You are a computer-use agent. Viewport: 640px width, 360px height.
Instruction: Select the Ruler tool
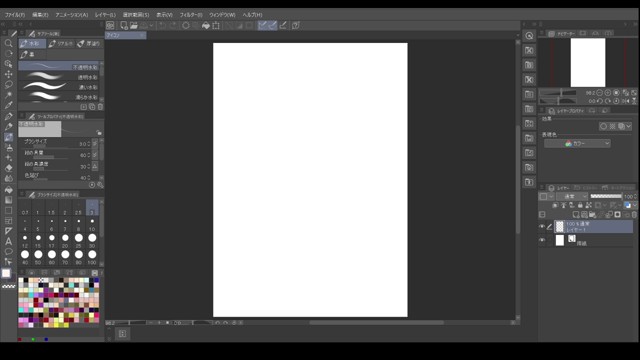(8, 231)
